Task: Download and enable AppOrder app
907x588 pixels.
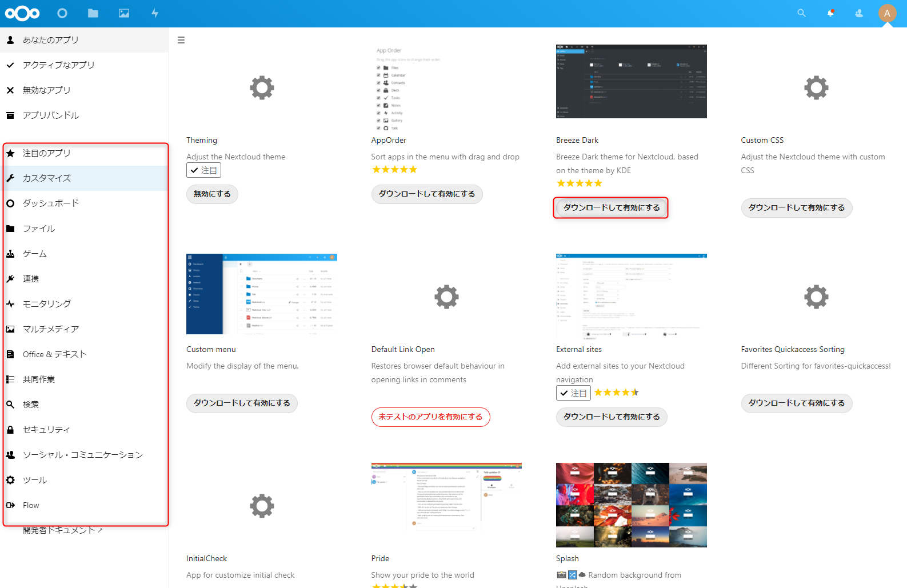Action: [x=427, y=194]
